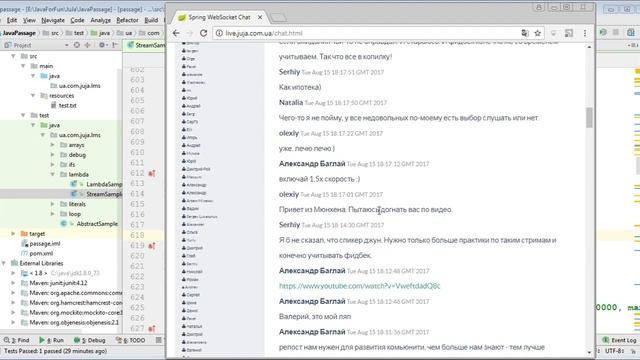Collapse the resources folder
The image size is (640, 360).
pos(33,96)
